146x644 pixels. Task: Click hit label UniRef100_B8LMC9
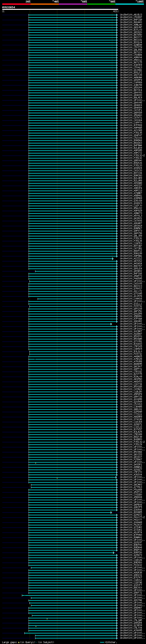point(131,98)
